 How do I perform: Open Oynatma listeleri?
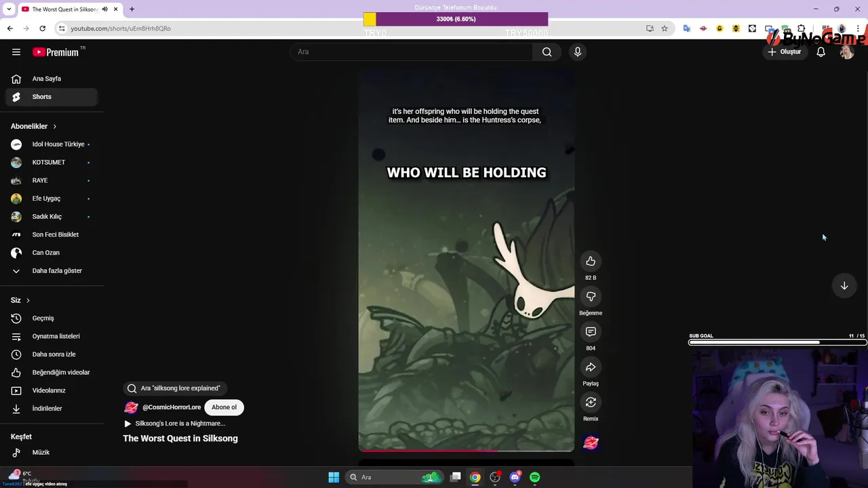point(52,336)
